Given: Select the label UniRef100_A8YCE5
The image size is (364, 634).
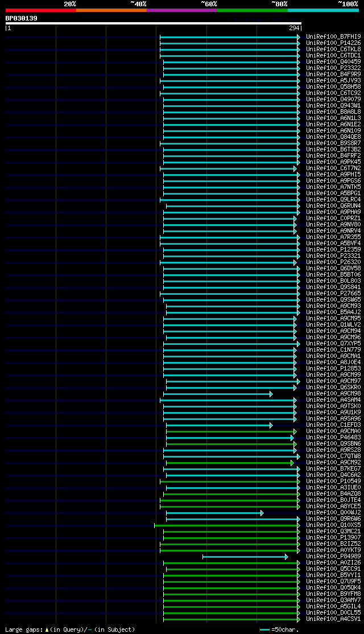Looking at the screenshot, I should (x=333, y=507).
